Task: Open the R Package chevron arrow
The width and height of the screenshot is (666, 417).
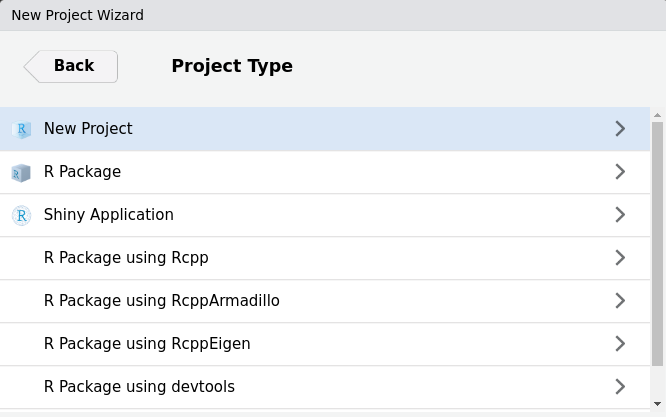Action: pos(620,172)
